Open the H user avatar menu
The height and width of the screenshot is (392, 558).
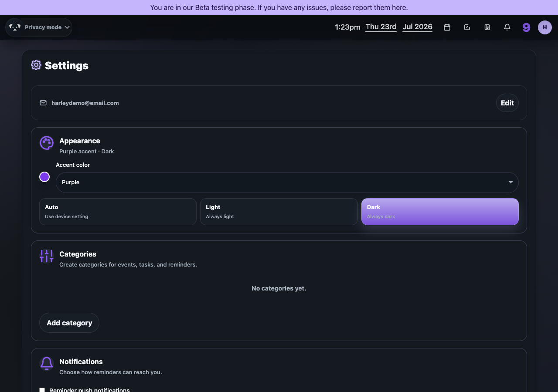click(545, 27)
